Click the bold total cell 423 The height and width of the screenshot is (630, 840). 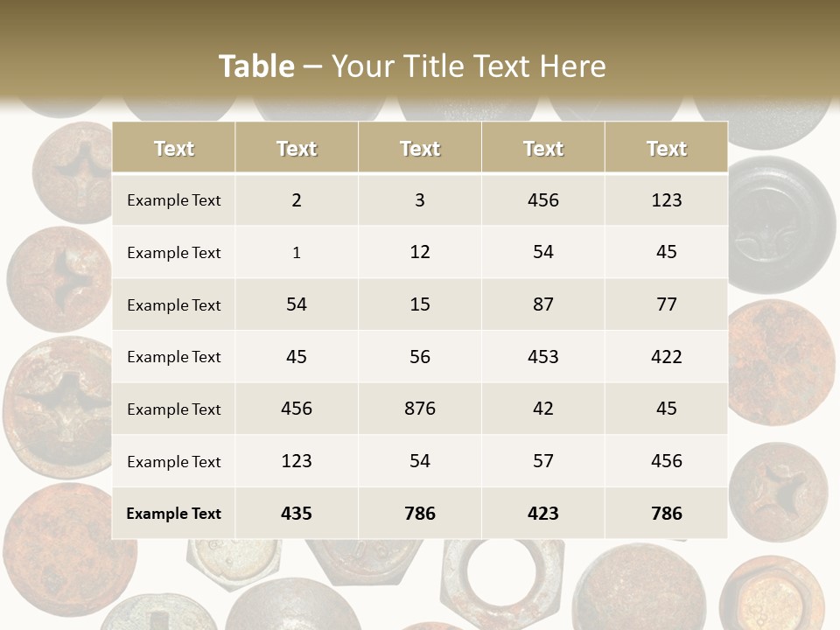coord(543,514)
